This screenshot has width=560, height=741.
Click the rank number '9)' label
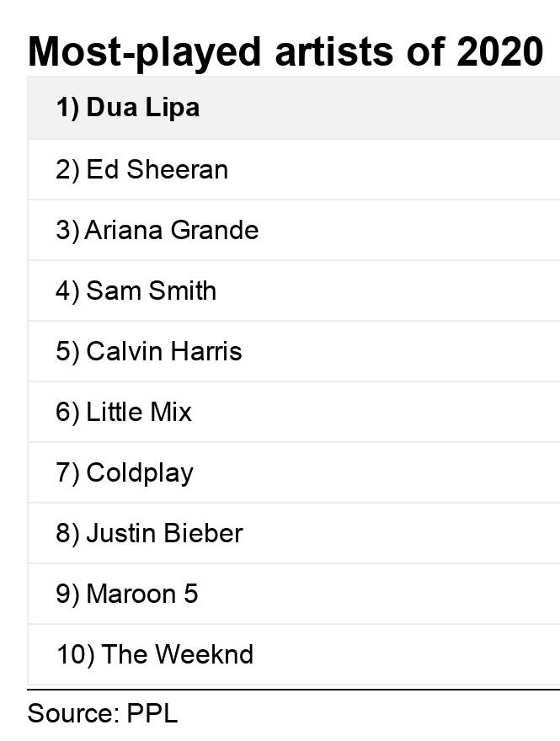point(67,594)
